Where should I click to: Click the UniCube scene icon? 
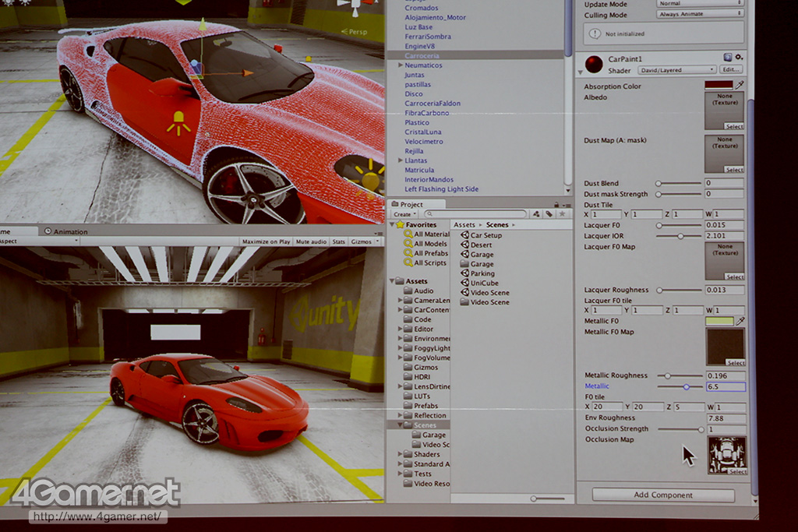click(464, 283)
